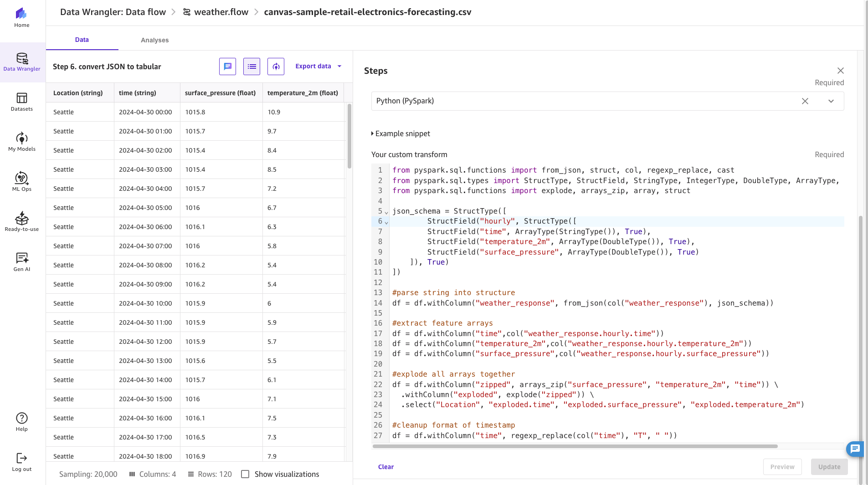This screenshot has width=868, height=485.
Task: Go to Home in the sidebar
Action: point(21,17)
